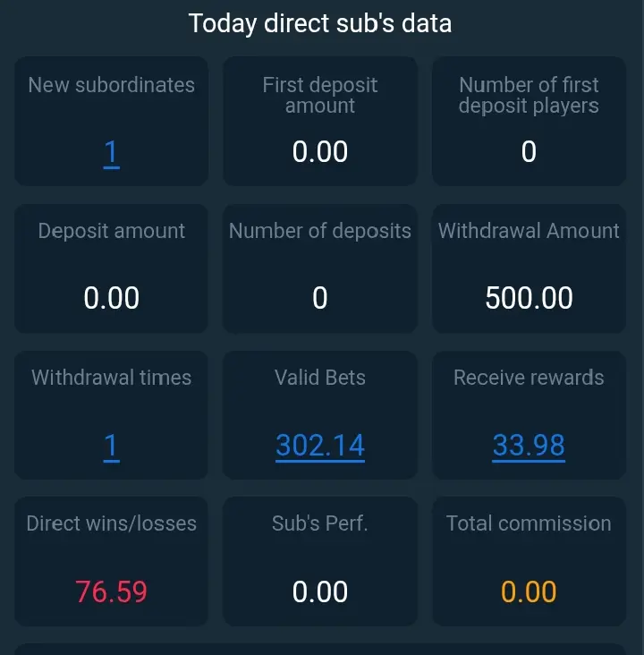Click the orange 0.00 total commission value
Screen dimensions: 644x655
[529, 591]
